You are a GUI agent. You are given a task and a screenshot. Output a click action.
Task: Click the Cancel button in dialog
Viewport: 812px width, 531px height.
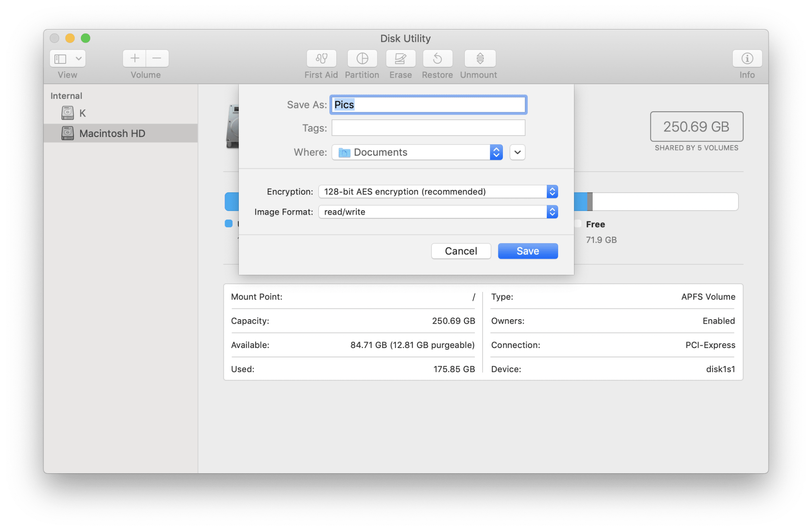[461, 251]
